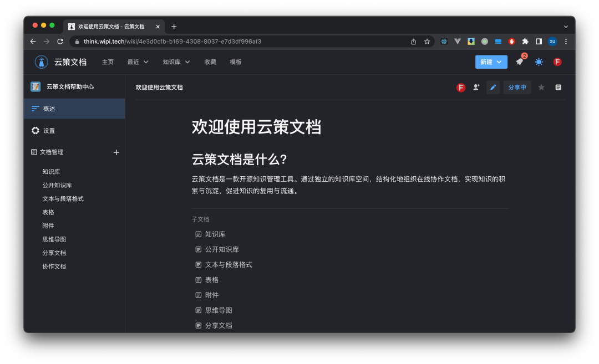This screenshot has width=599, height=364.
Task: Add new document with plus icon beside 文档管理
Action: [116, 152]
